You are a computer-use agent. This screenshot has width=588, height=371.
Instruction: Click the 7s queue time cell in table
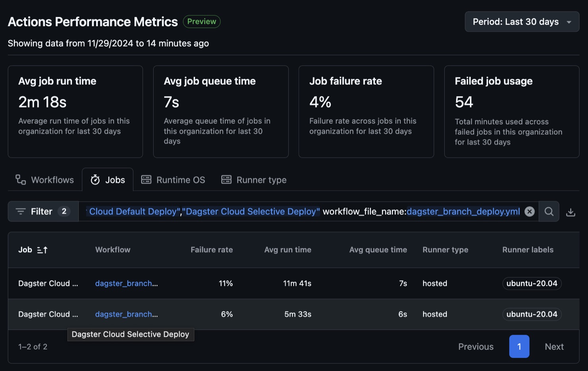point(403,283)
